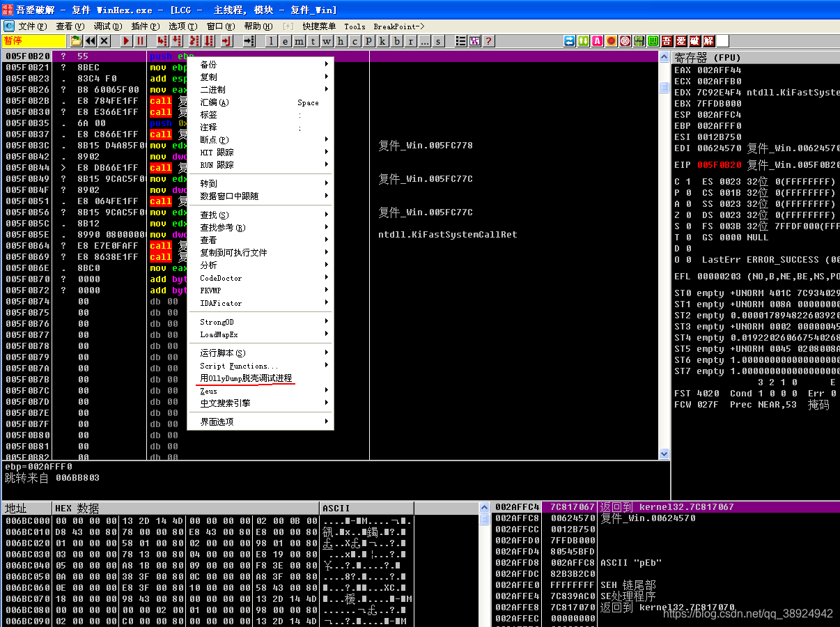Show Handles with the 'h' button
840x627 pixels.
click(x=341, y=41)
